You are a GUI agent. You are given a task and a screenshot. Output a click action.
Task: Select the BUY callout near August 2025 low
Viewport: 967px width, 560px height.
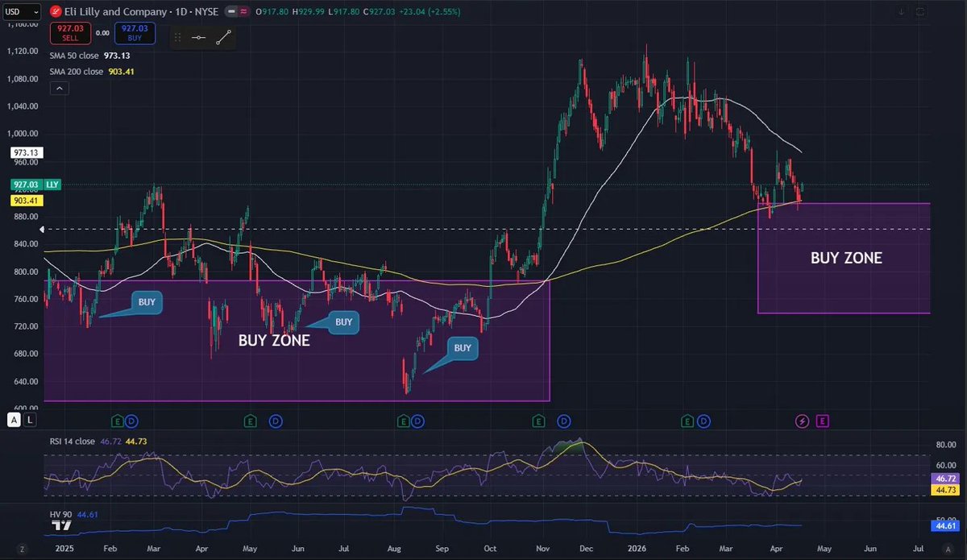coord(463,348)
